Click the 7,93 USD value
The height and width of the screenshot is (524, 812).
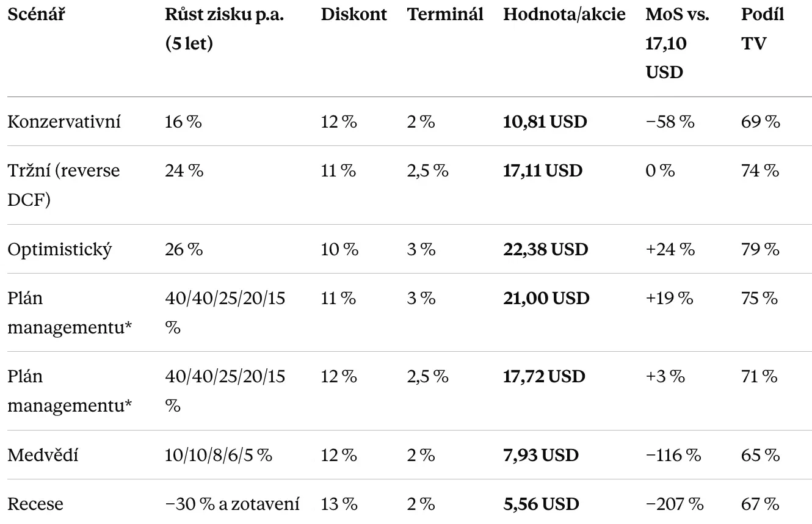coord(540,455)
